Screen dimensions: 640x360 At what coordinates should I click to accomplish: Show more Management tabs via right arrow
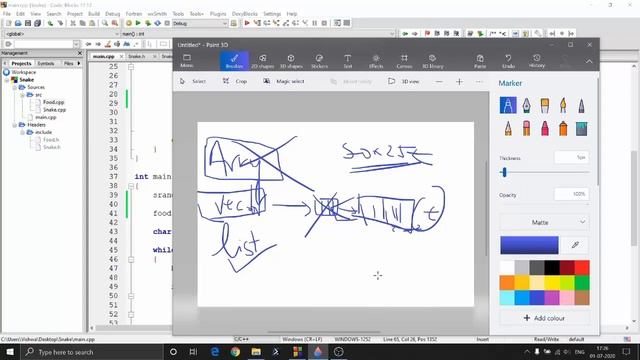click(79, 63)
